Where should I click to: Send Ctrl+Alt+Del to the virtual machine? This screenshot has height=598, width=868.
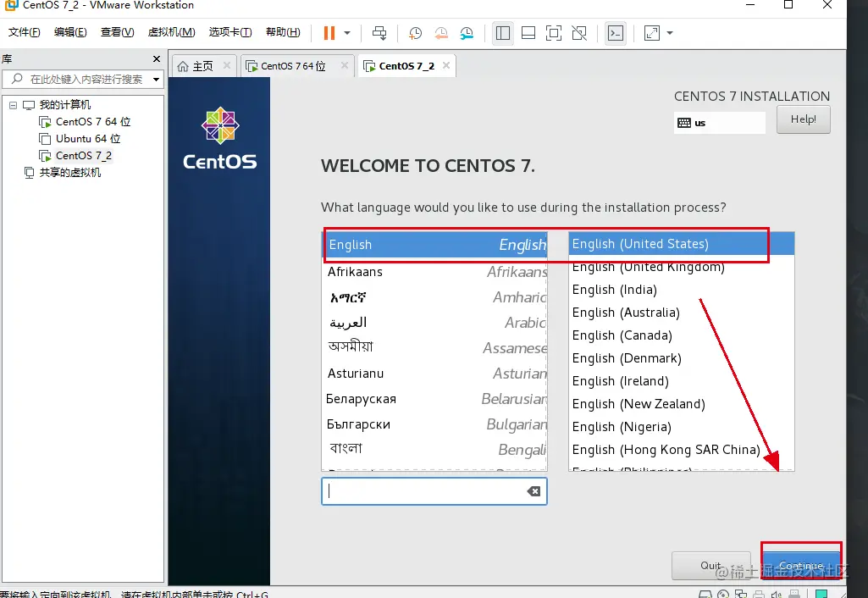(379, 33)
